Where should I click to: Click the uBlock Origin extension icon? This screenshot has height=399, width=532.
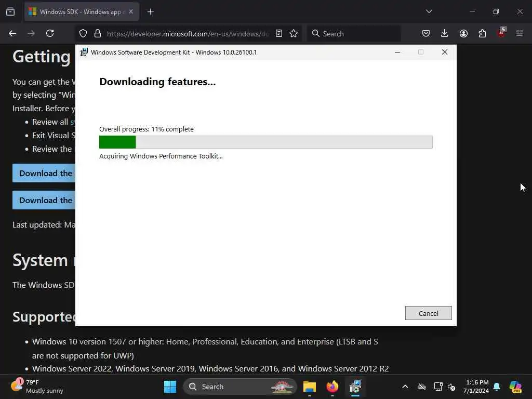pos(501,33)
